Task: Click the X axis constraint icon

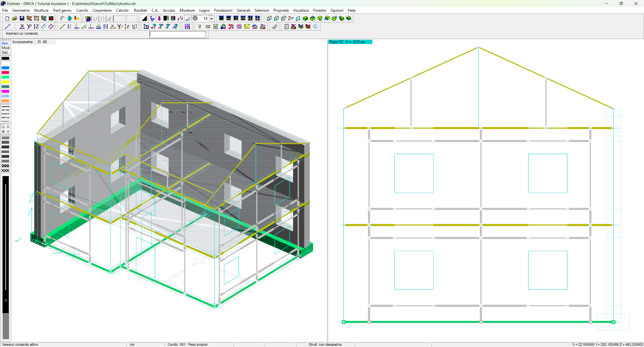Action: (x=22, y=27)
